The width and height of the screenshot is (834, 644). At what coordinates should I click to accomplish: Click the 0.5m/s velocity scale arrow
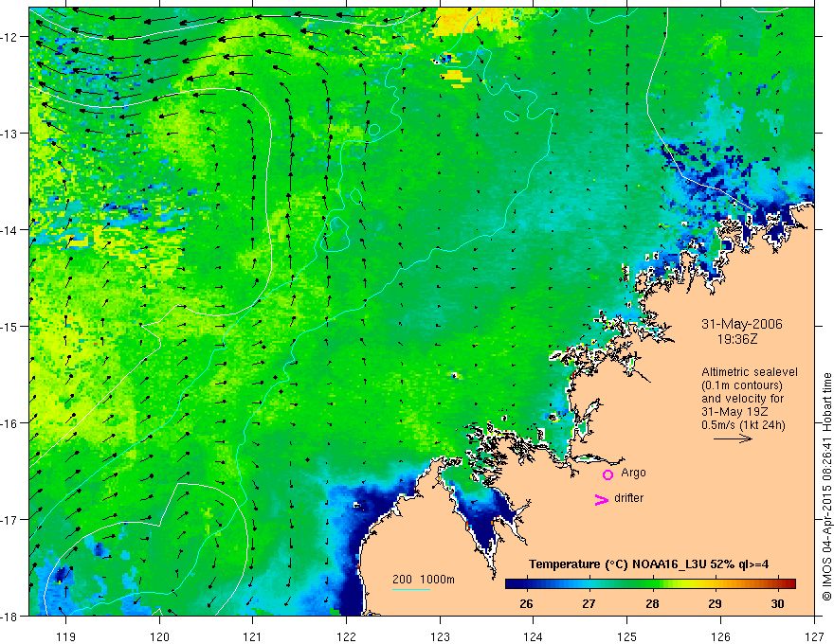[733, 438]
